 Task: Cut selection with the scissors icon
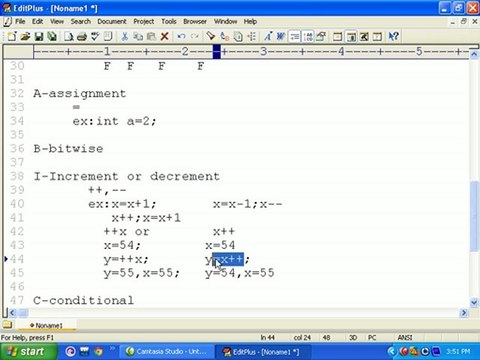[x=125, y=36]
